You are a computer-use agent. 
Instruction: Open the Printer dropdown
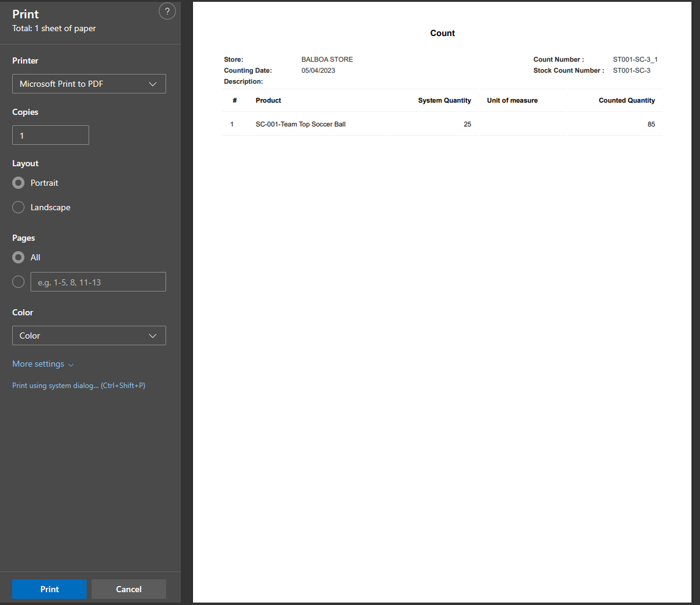point(89,84)
